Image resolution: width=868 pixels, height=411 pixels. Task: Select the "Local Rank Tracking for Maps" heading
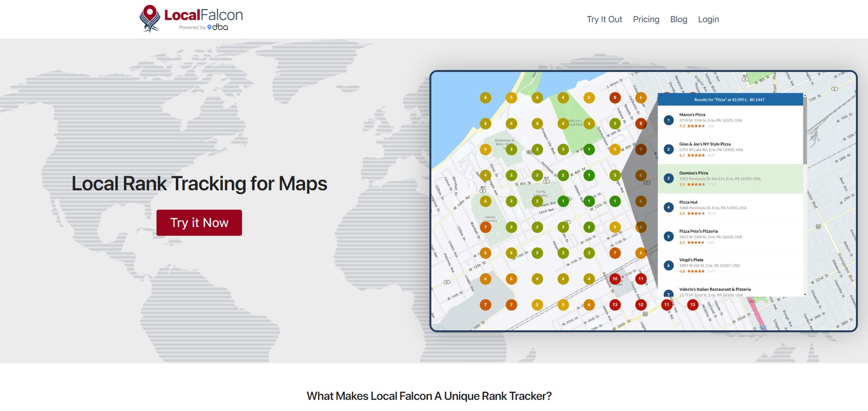point(199,184)
